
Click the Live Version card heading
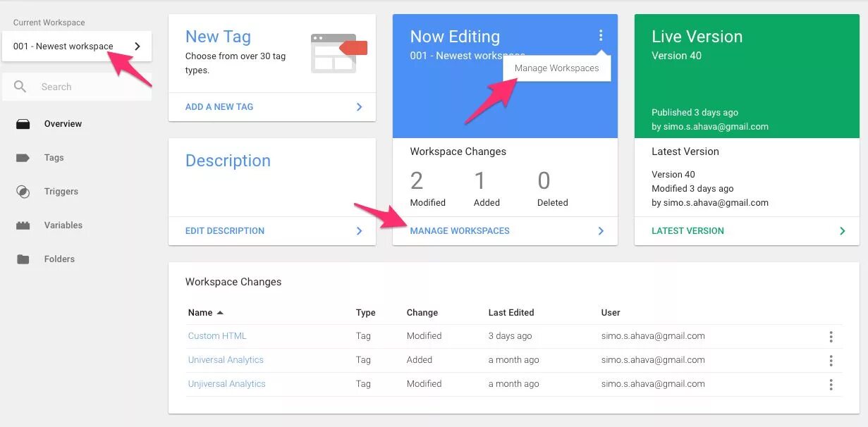tap(697, 37)
